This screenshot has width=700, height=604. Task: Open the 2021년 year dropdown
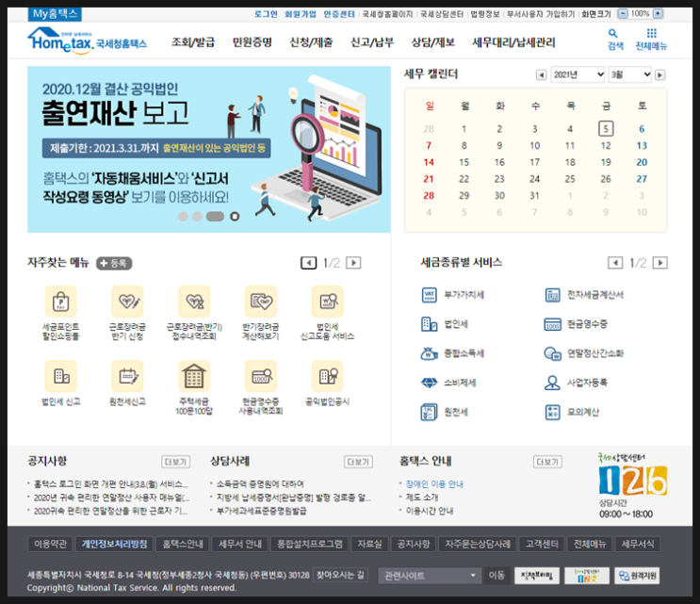(x=578, y=74)
